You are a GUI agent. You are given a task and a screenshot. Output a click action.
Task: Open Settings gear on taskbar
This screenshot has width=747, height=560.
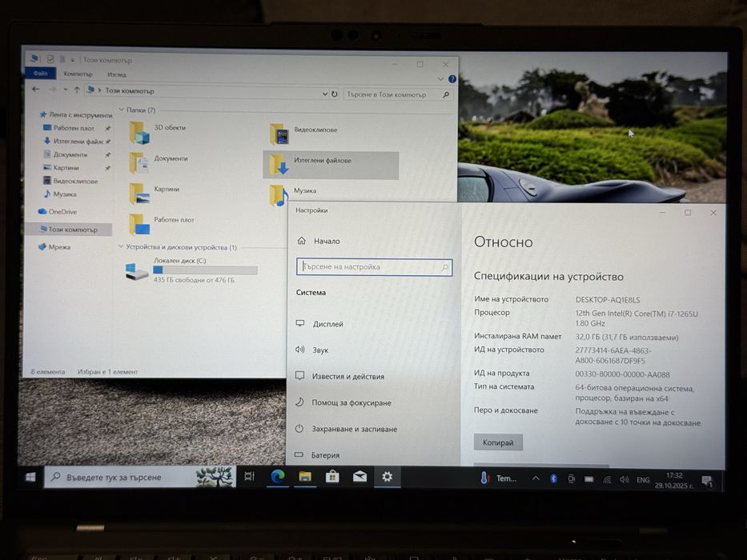coord(387,476)
